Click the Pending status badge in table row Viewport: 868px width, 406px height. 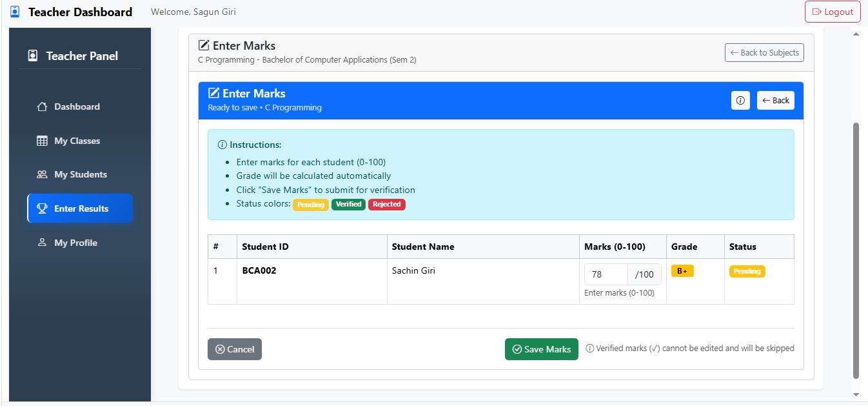coord(747,271)
